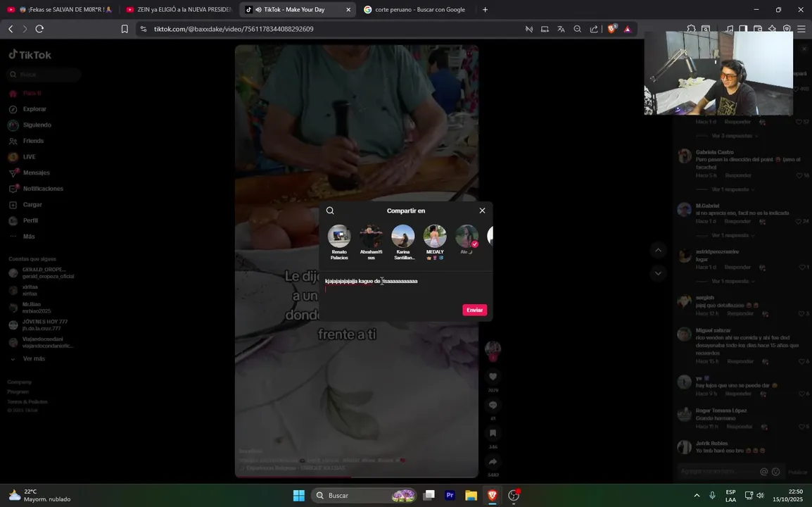Click the share page icon in address bar
Viewport: 812px width, 507px height.
point(594,29)
